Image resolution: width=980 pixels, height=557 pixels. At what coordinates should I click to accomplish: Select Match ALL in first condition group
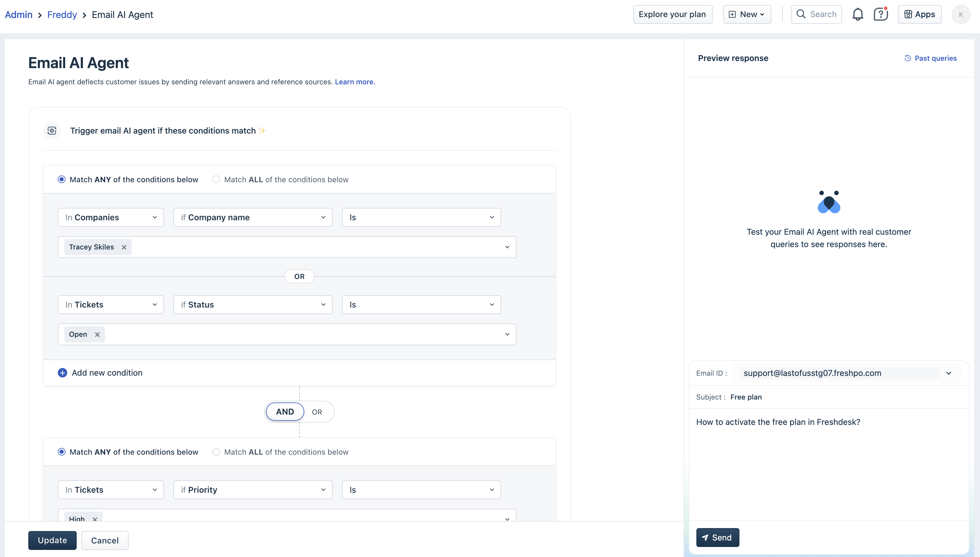tap(216, 179)
